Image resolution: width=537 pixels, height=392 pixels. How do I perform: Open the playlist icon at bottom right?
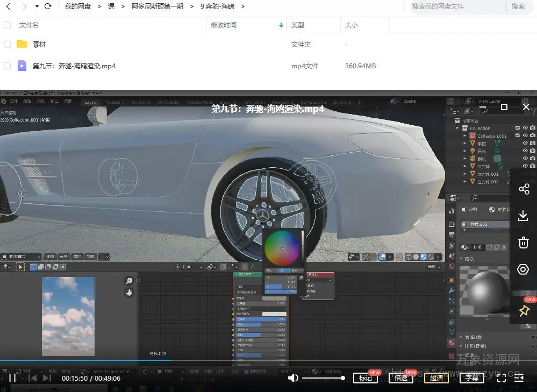point(519,378)
